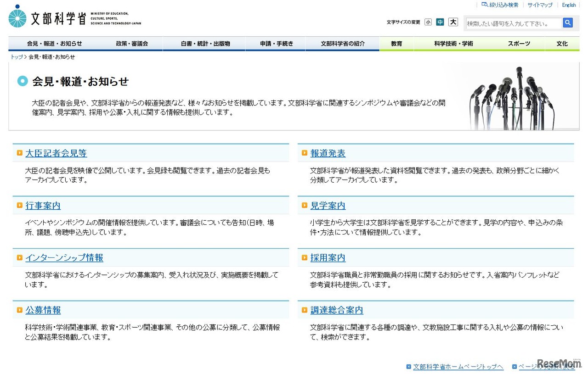Set font size to small (小)
This screenshot has height=374, width=588.
click(x=428, y=22)
